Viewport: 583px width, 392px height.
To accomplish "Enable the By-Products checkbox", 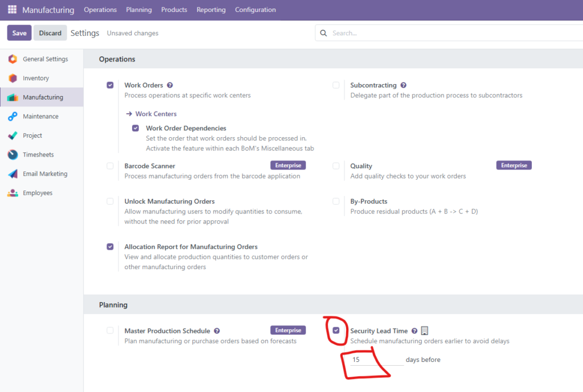I will point(336,201).
